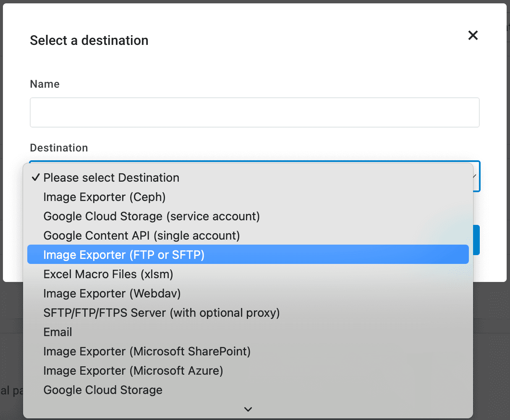Pick Google Cloud Storage (service account)

click(152, 217)
